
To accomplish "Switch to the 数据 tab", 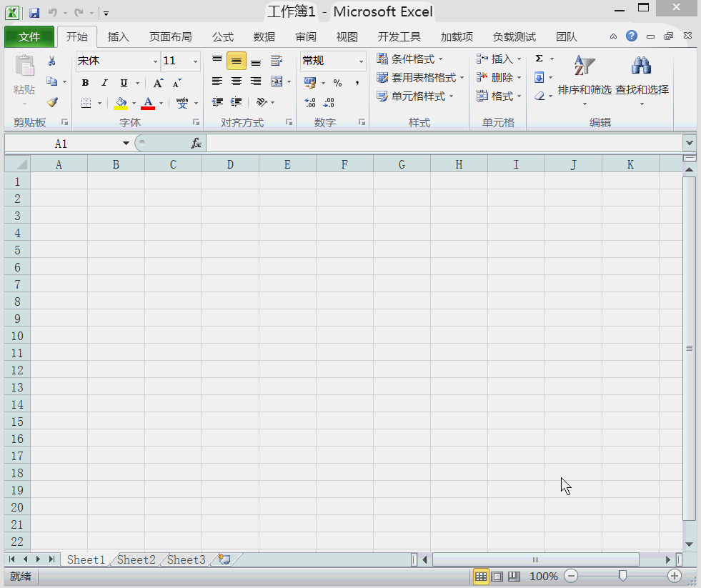I will point(264,36).
